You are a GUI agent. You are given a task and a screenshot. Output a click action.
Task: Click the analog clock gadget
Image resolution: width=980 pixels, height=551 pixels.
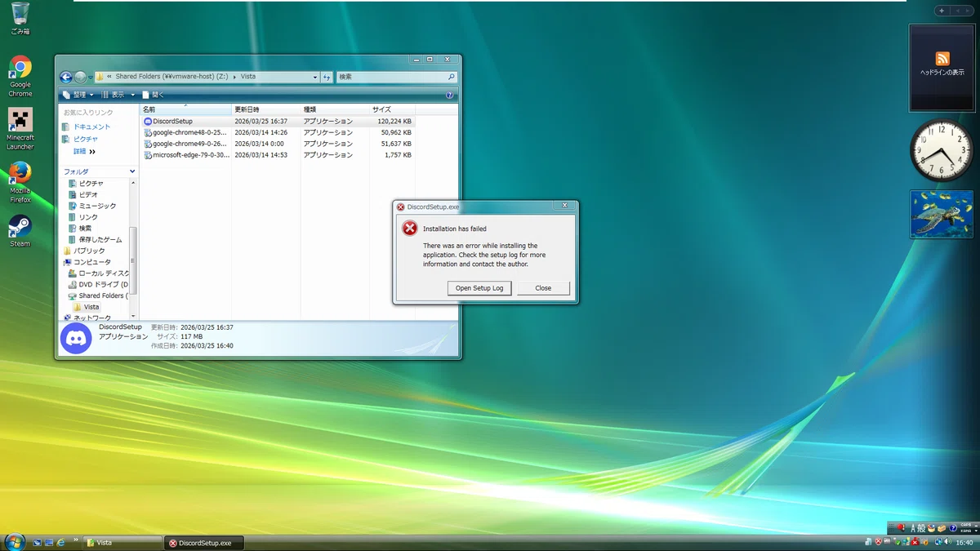pos(942,150)
